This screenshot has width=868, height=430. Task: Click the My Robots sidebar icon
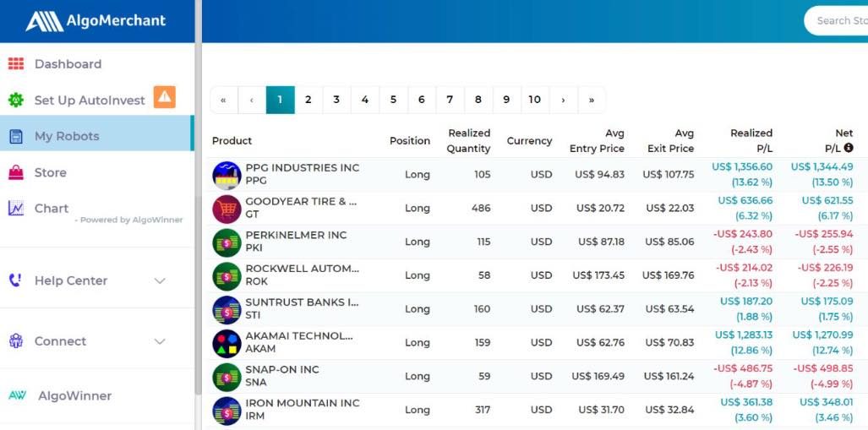[x=15, y=136]
